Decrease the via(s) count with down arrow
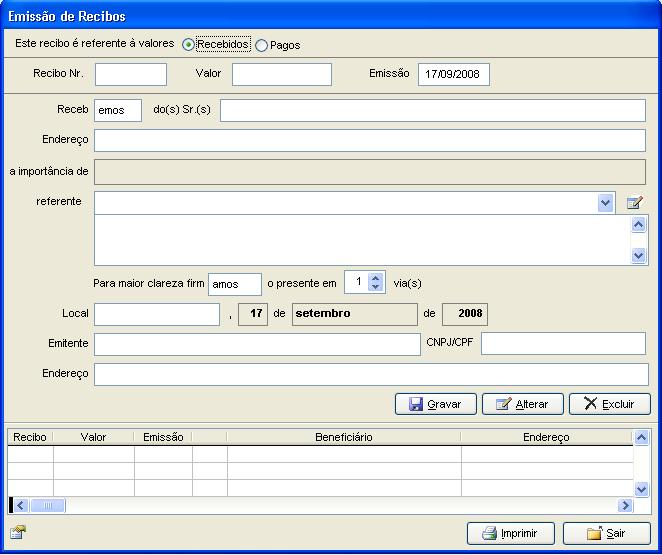Image resolution: width=662 pixels, height=555 pixels. 375,287
